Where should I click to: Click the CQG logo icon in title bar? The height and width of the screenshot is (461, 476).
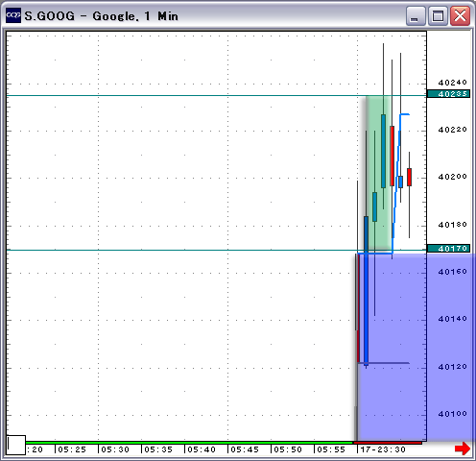[13, 15]
